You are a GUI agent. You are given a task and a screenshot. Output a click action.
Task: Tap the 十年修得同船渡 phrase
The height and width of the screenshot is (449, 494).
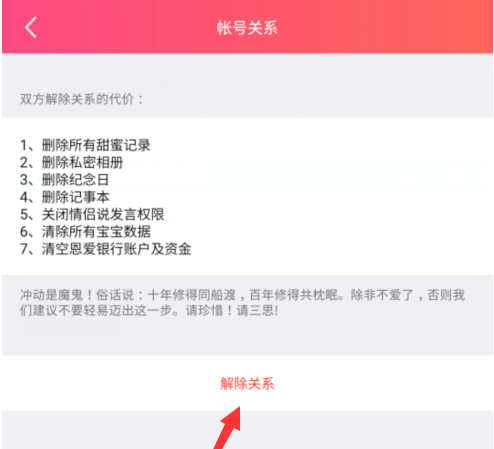point(192,295)
